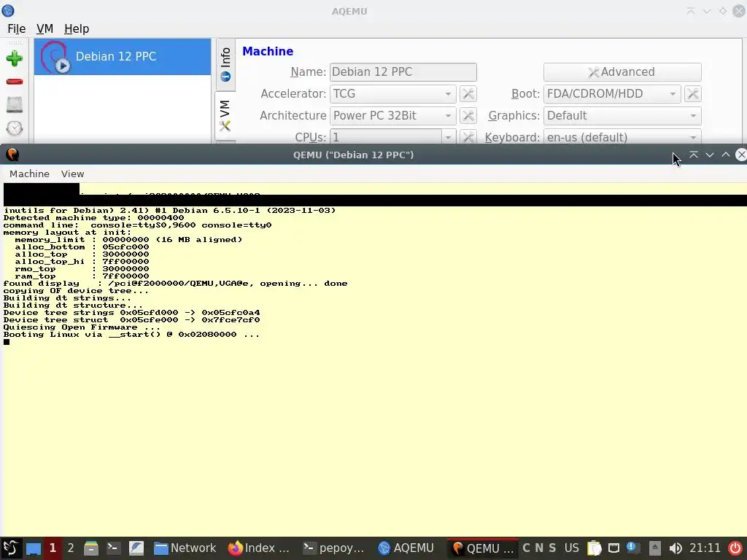The width and height of the screenshot is (747, 560).
Task: Open CPU settings wrench icon
Action: pyautogui.click(x=468, y=137)
